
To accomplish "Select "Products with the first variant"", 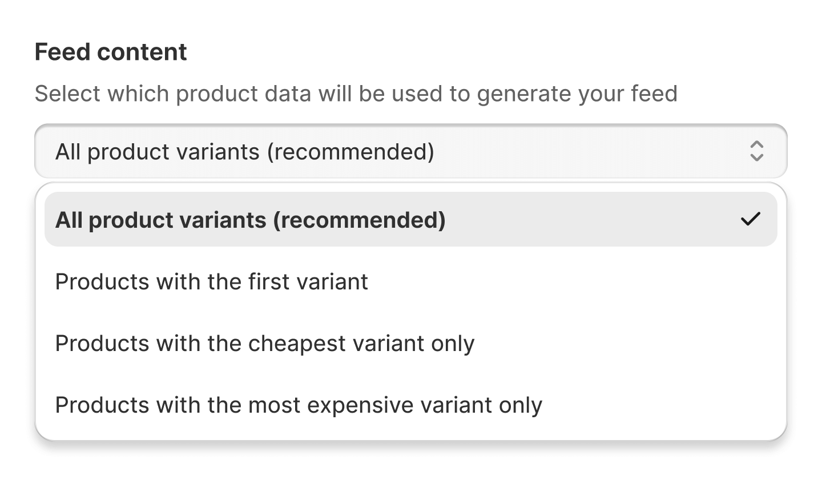I will point(212,282).
